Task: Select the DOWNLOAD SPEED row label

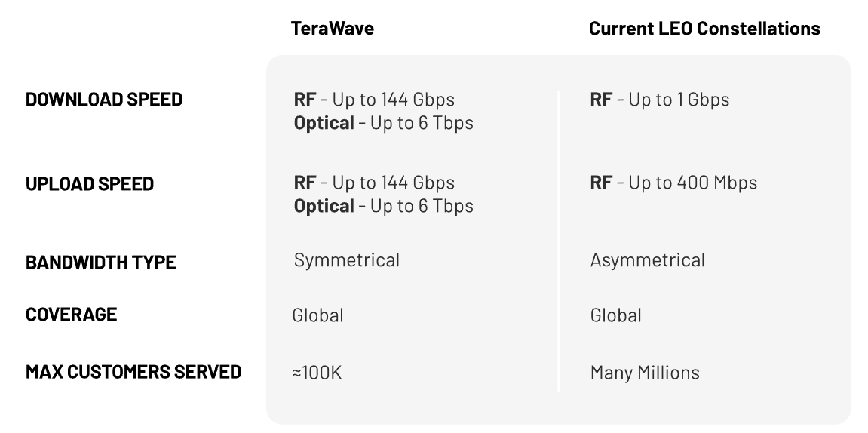Action: click(x=104, y=100)
